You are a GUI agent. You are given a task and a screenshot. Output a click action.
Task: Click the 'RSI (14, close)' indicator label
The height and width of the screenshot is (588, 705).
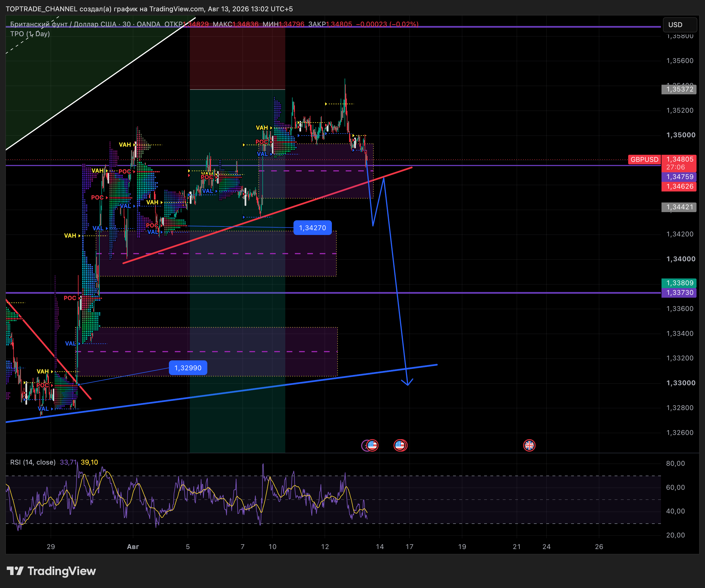pyautogui.click(x=32, y=462)
